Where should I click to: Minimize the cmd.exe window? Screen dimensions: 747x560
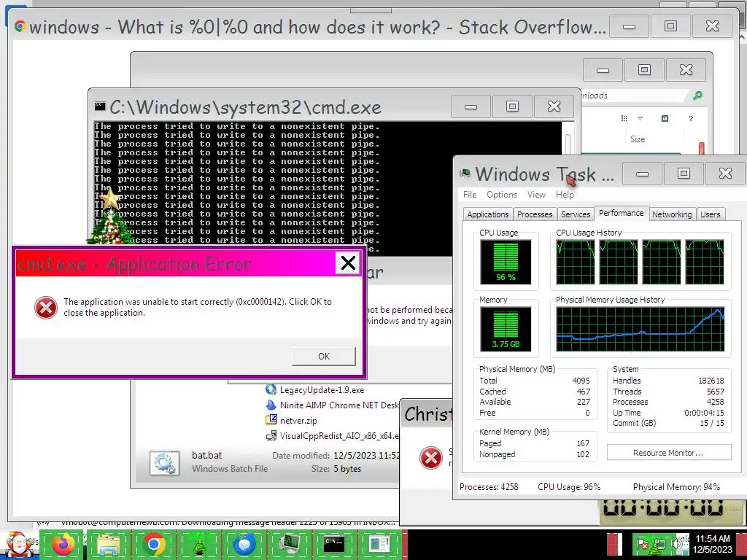(471, 106)
